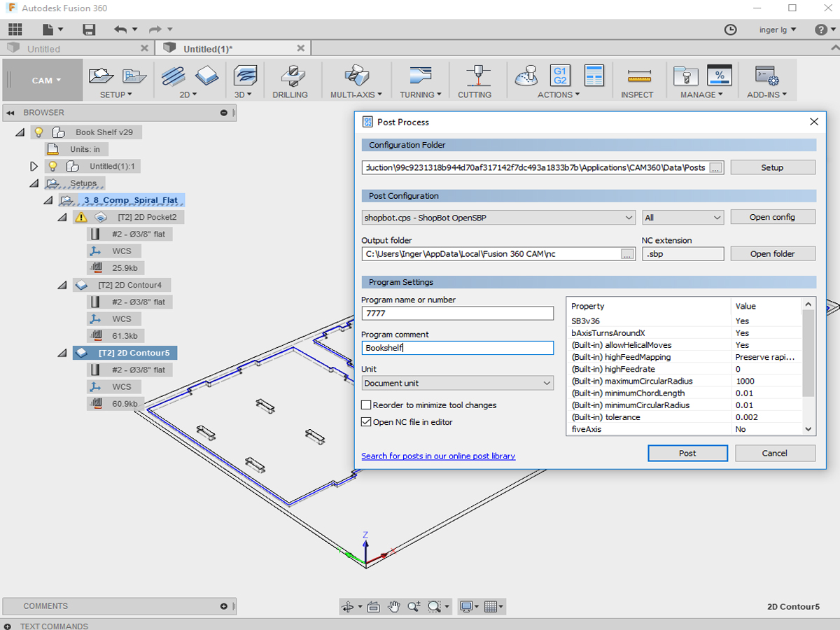
Task: Cancel the Post Process dialog
Action: pyautogui.click(x=774, y=453)
